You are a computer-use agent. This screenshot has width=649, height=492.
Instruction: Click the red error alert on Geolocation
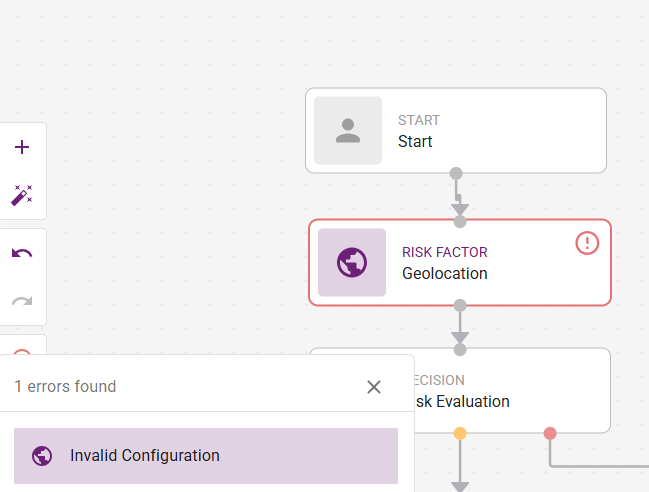coord(587,243)
